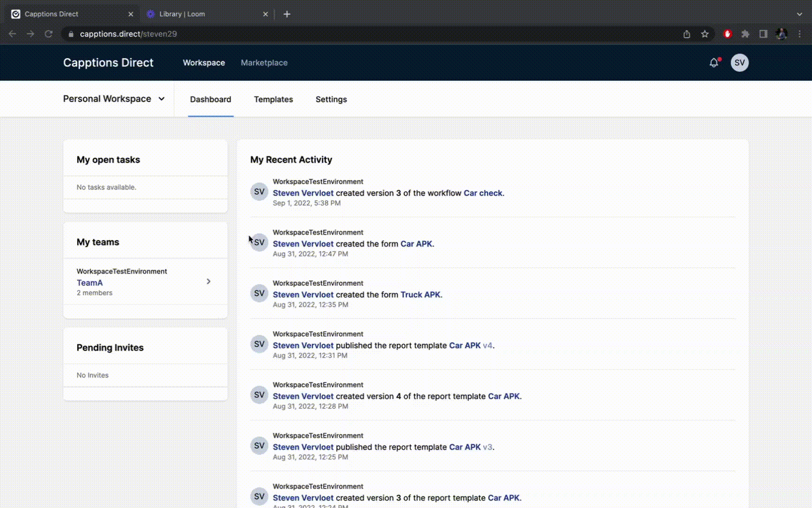Select the Dashboard tab

211,99
